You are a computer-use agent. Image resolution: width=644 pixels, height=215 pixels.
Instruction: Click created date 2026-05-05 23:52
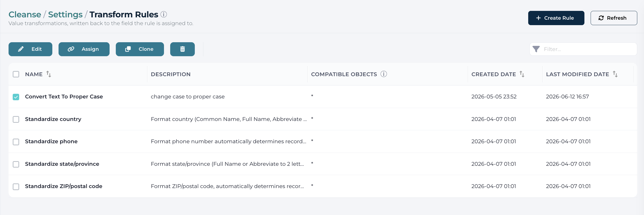tap(494, 97)
